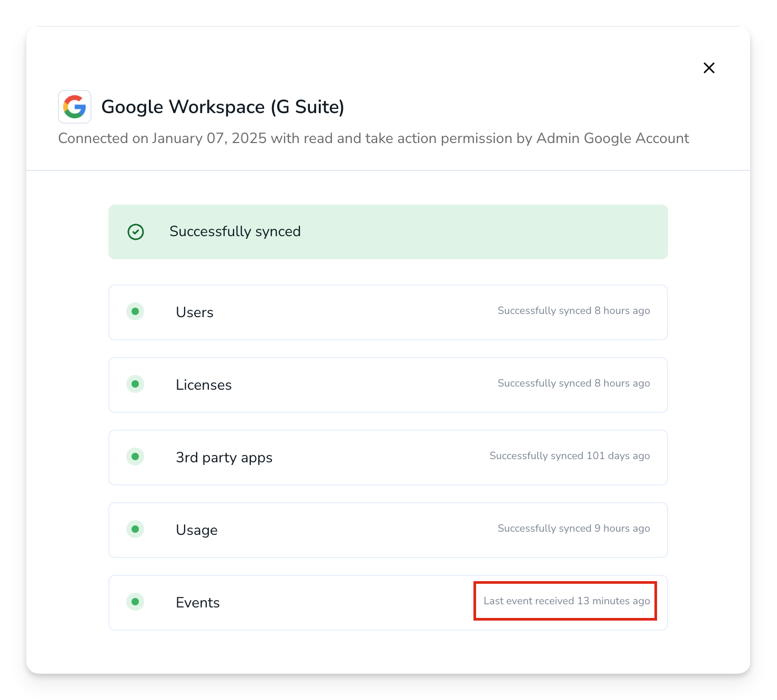Select the Events label
Image resolution: width=777 pixels, height=700 pixels.
[198, 603]
